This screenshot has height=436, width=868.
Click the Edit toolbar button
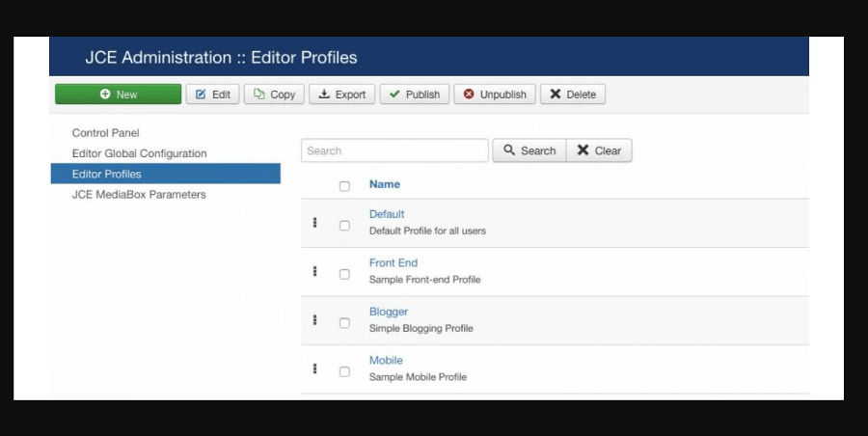[x=212, y=95]
